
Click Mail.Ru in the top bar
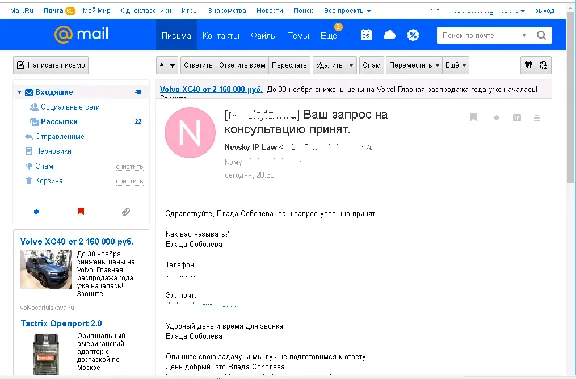22,10
